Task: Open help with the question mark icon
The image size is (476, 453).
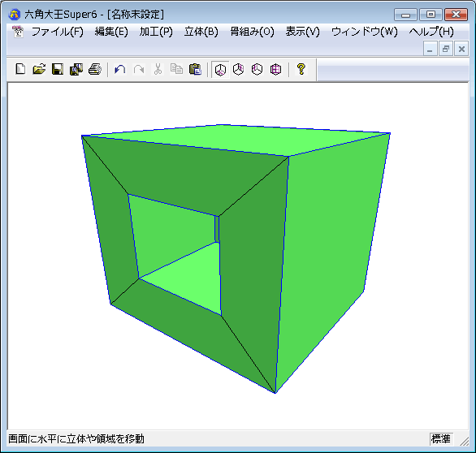Action: (x=301, y=69)
